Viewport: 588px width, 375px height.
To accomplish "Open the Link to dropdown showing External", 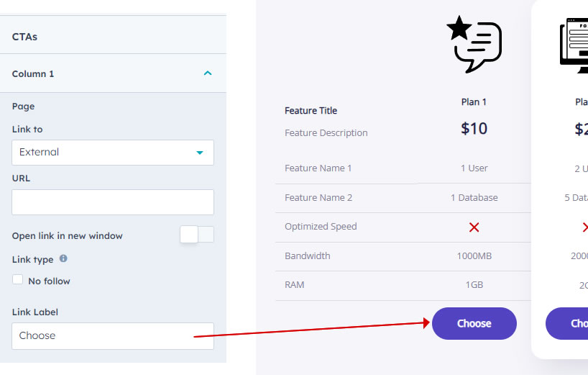I will pyautogui.click(x=113, y=153).
